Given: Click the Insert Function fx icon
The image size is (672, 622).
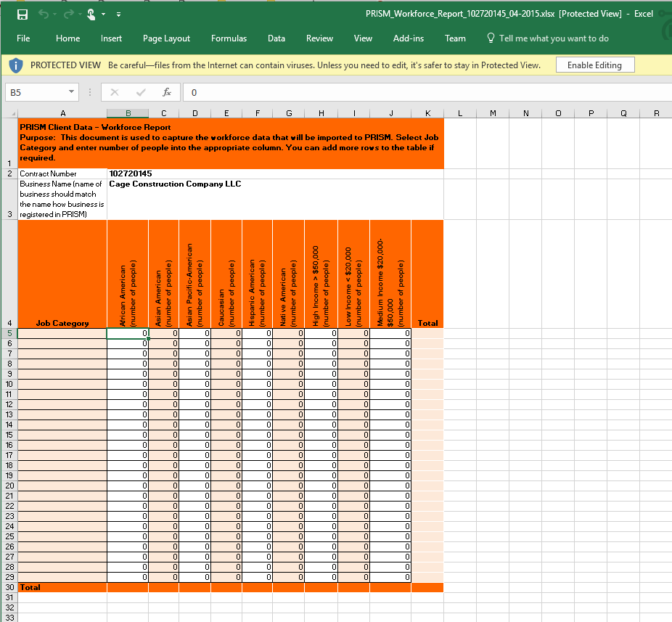Looking at the screenshot, I should pyautogui.click(x=167, y=93).
